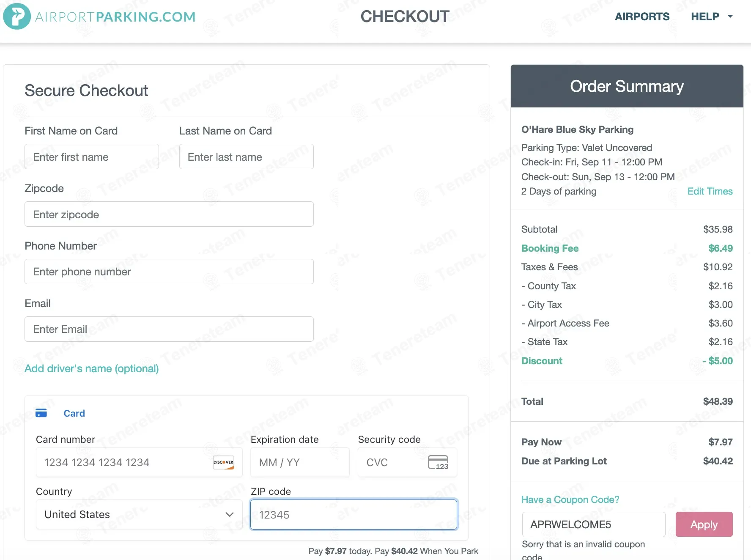Screen dimensions: 751x560
Task: Click the Discover card brand icon
Action: pos(223,462)
